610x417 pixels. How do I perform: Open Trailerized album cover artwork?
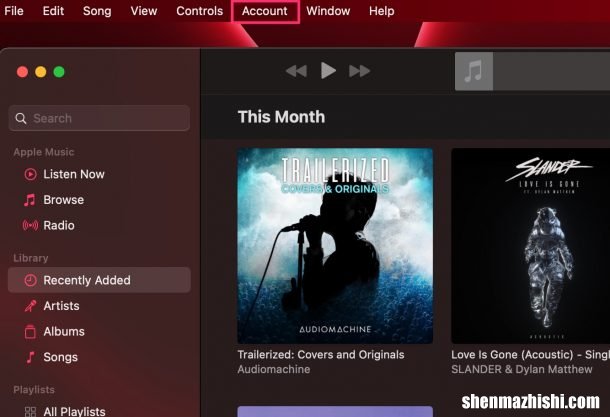335,245
